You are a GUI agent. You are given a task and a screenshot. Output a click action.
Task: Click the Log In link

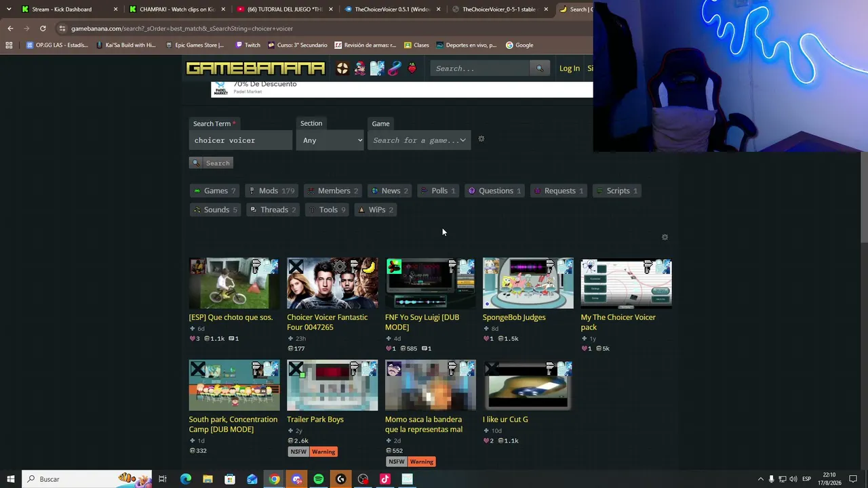(570, 68)
